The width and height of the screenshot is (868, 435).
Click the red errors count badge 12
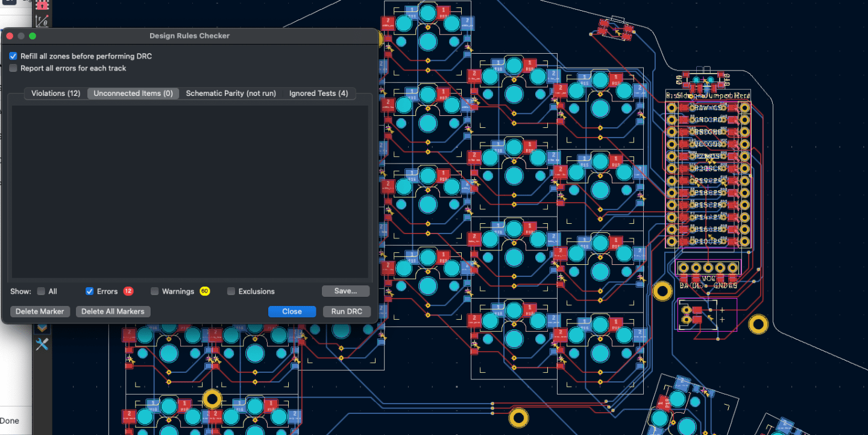tap(128, 291)
